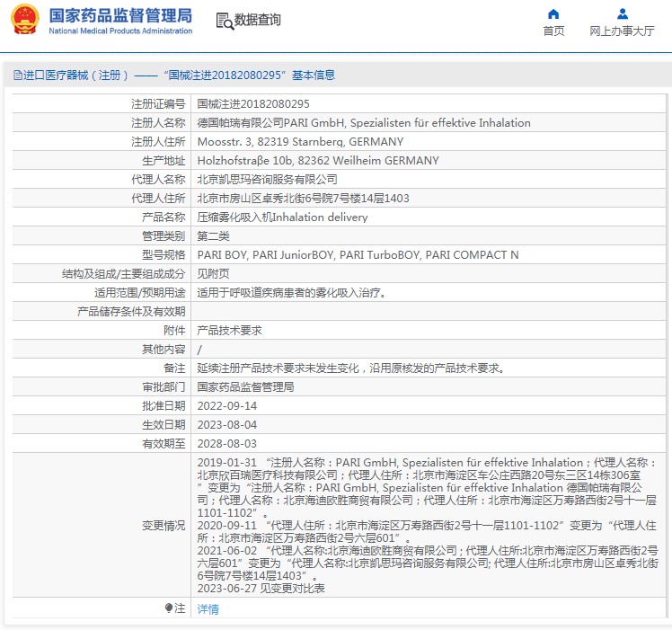
Task: Click the 2023-06-27 见变更对比表 entry
Action: (x=261, y=589)
